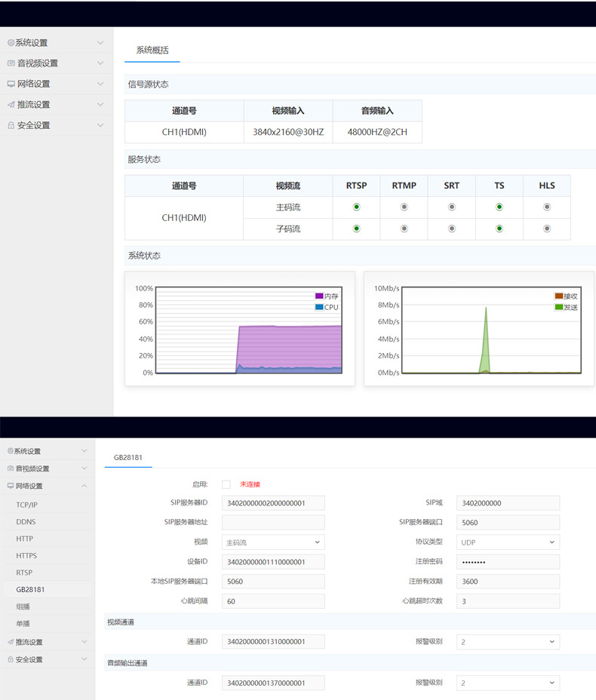
Task: Click the SIP域 input field
Action: pyautogui.click(x=508, y=503)
